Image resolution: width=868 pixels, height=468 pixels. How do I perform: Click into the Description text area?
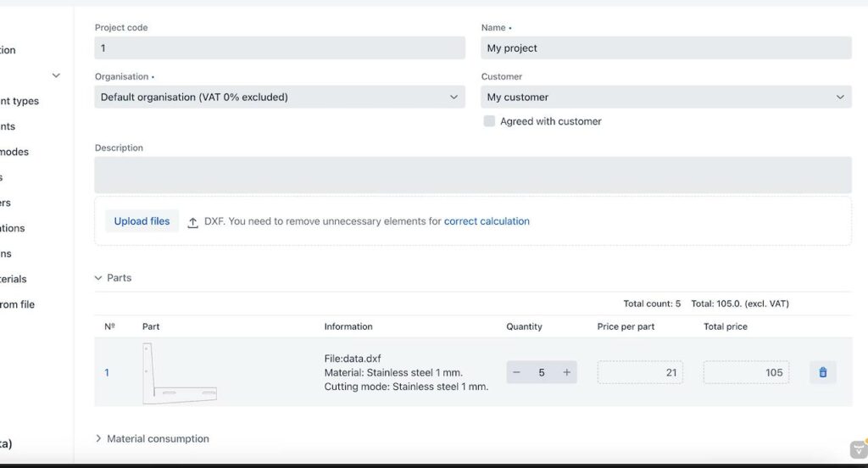pos(472,175)
